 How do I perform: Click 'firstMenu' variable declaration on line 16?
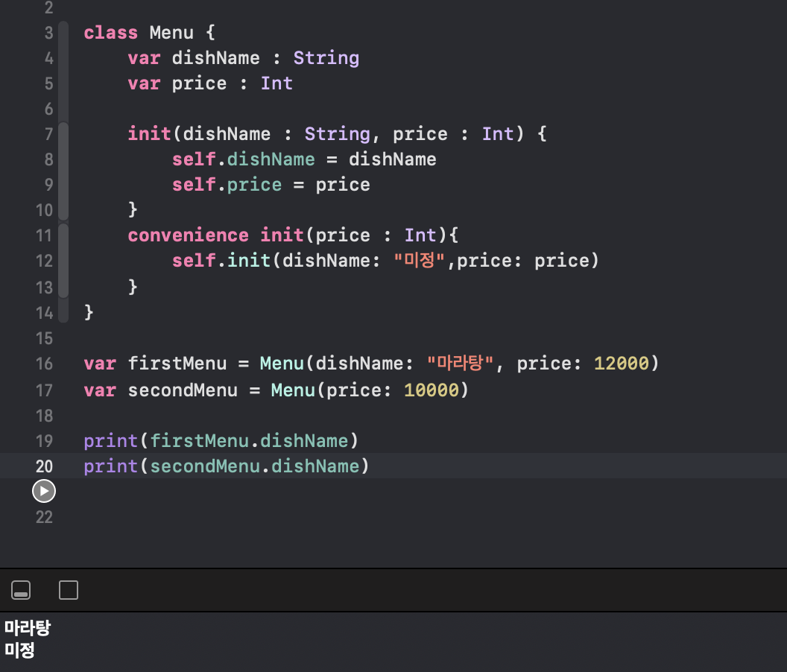177,364
